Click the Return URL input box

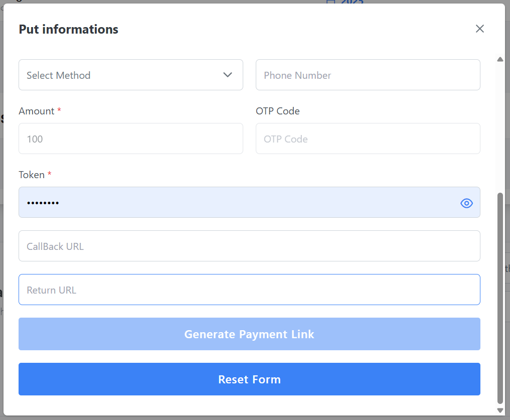tap(249, 290)
